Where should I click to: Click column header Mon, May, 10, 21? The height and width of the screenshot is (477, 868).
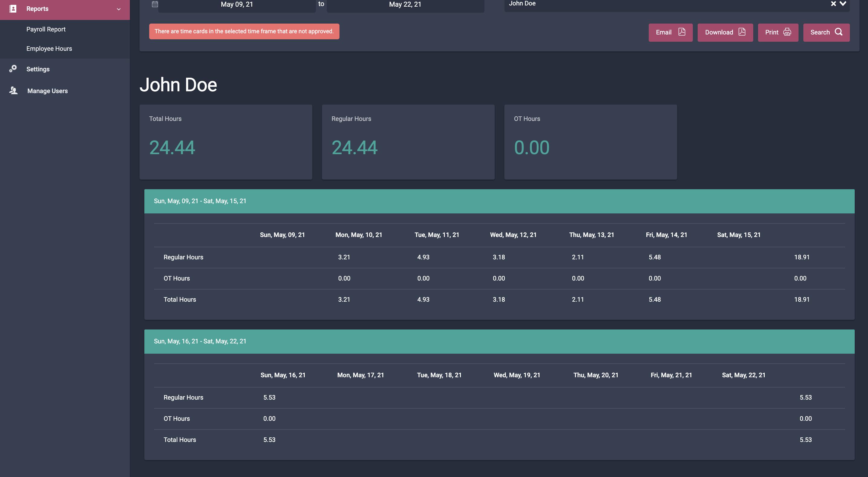[359, 235]
